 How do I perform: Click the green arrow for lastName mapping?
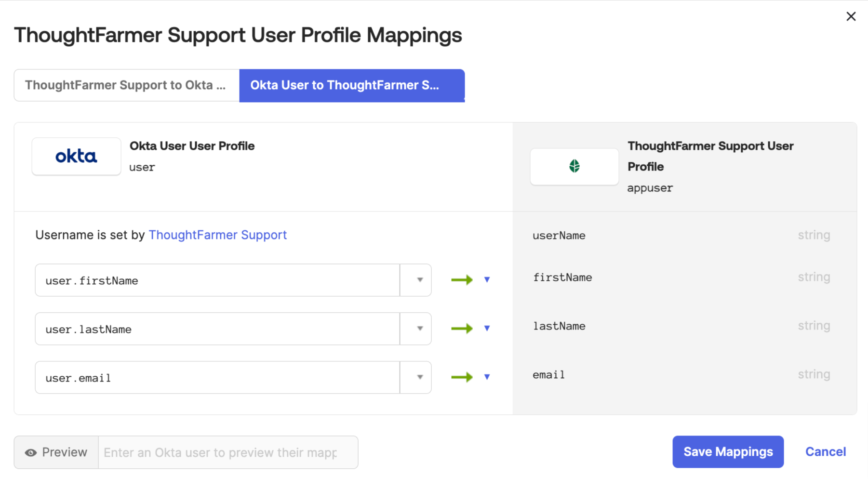click(462, 329)
